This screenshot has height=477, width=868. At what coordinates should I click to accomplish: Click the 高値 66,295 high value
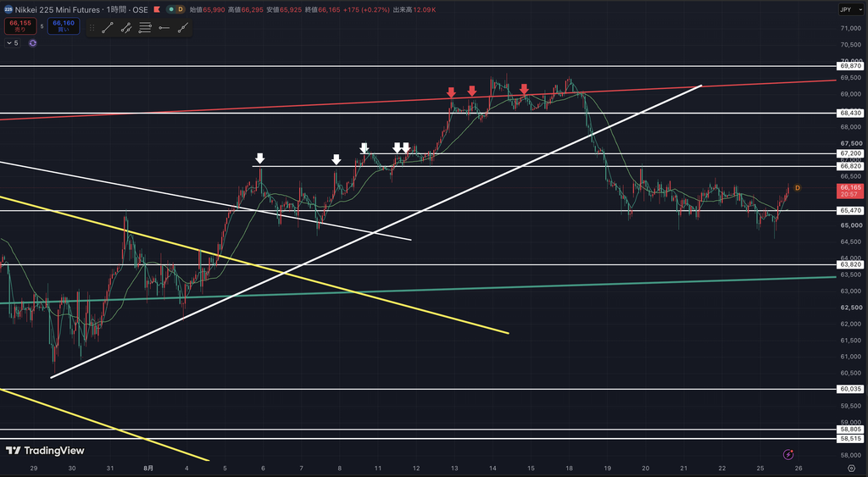245,9
